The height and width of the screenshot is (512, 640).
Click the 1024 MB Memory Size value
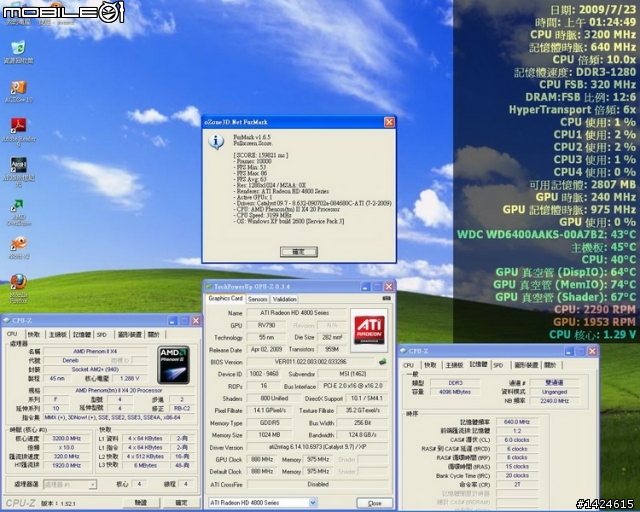point(269,435)
